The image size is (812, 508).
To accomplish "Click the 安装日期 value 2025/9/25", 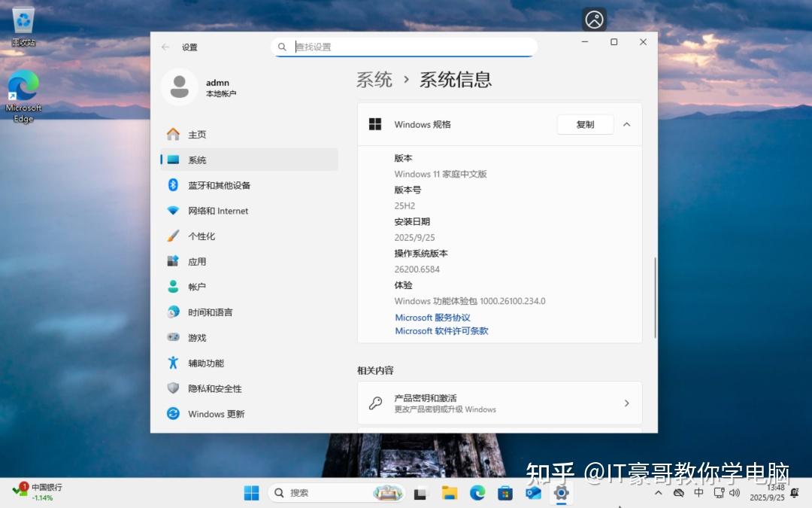I will click(414, 237).
